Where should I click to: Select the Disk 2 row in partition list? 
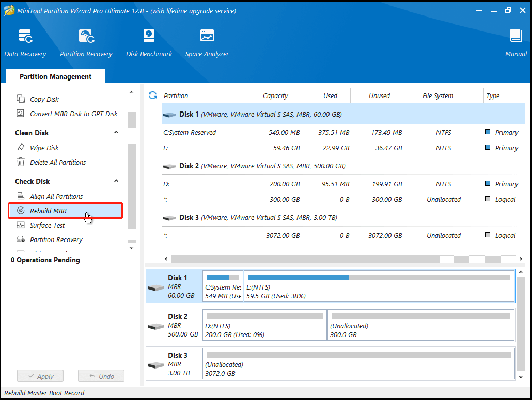coord(262,166)
